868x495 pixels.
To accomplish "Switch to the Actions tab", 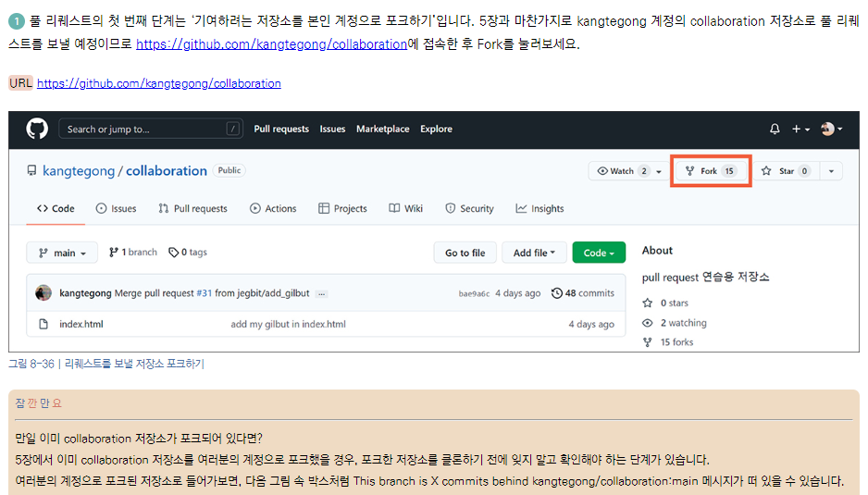I will pos(273,209).
